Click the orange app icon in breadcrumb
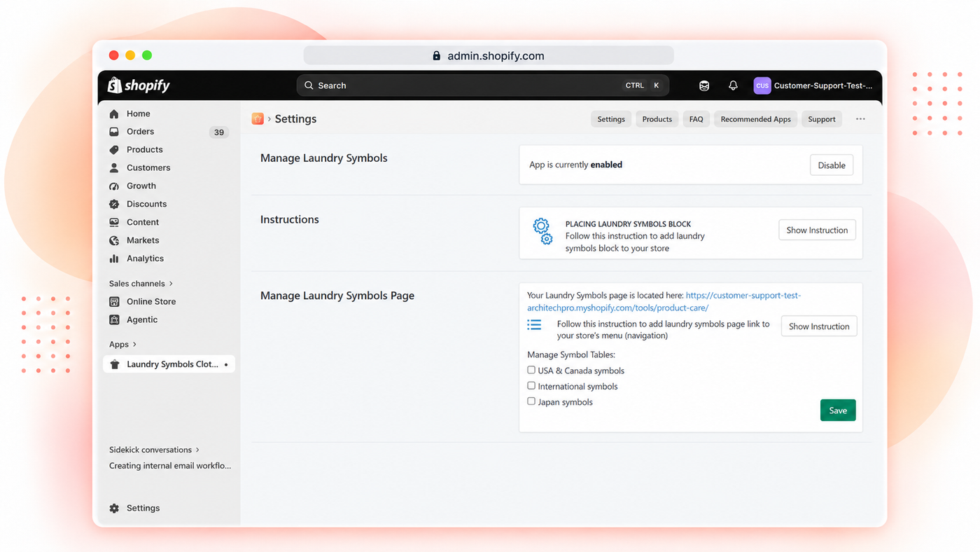 point(258,119)
